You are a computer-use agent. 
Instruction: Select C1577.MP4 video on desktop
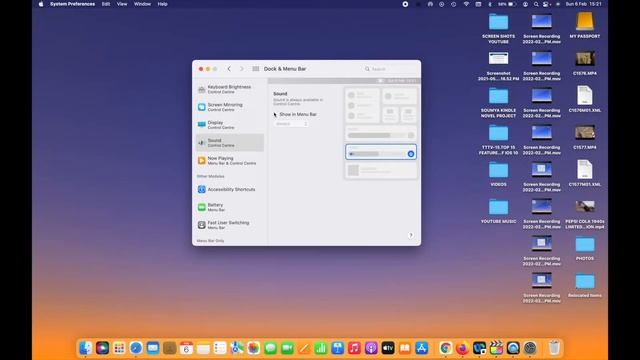[x=584, y=136]
